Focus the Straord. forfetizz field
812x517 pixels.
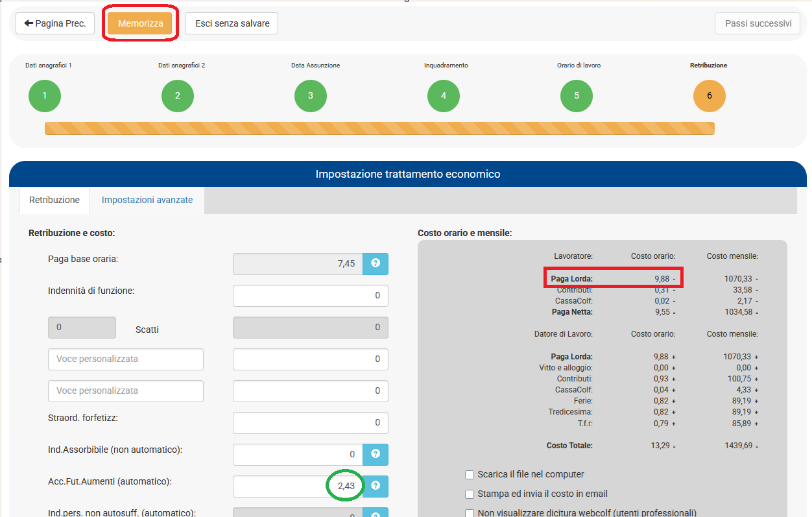point(311,422)
